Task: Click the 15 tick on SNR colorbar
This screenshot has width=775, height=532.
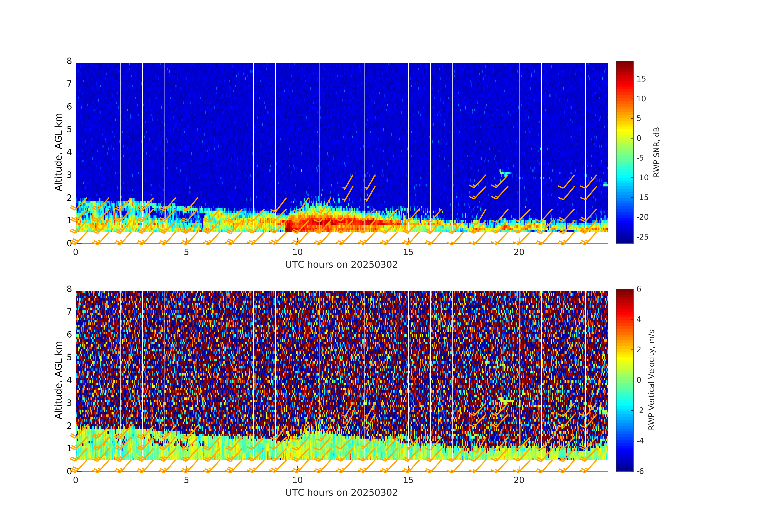Action: [641, 79]
